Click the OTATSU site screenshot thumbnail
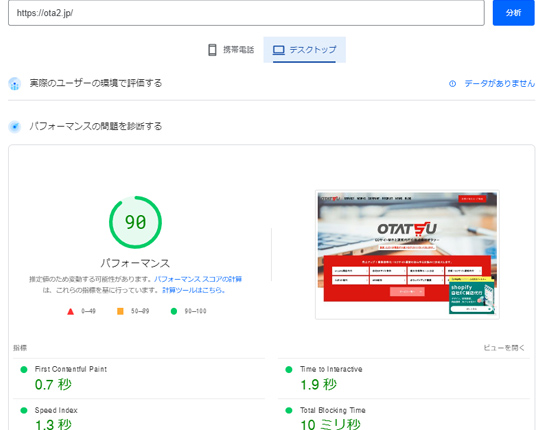 [407, 255]
